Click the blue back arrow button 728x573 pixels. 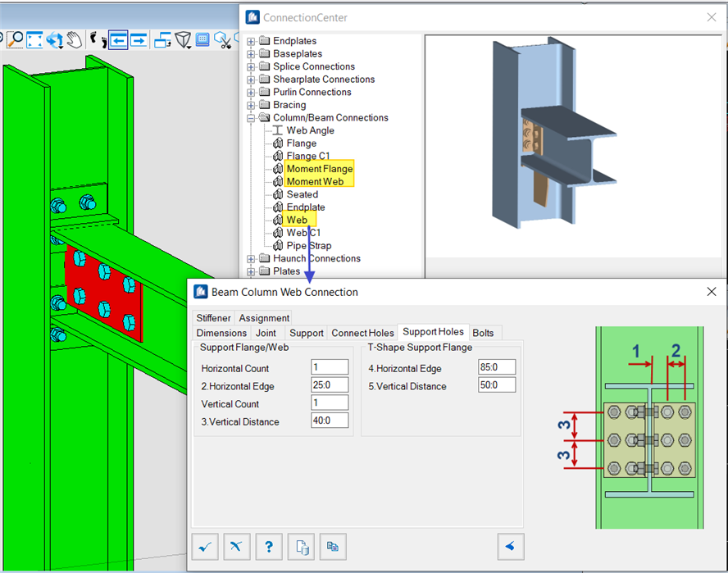point(510,546)
